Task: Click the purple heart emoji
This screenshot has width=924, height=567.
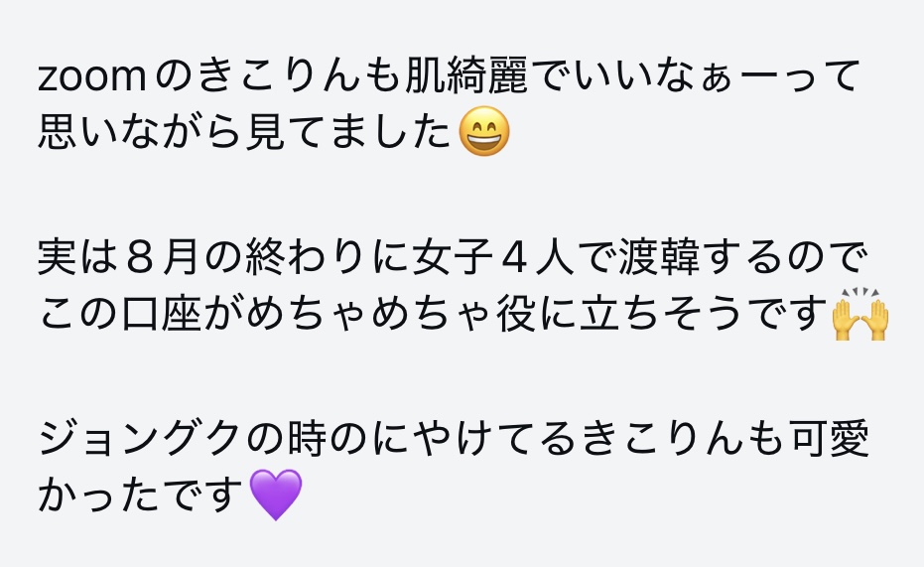Action: tap(276, 495)
